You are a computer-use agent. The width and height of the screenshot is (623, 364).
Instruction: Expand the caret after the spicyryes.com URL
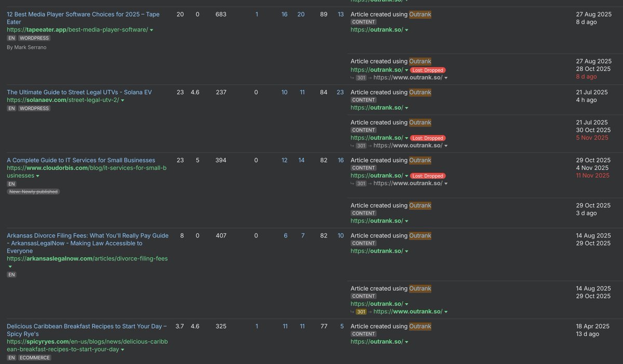(x=123, y=350)
